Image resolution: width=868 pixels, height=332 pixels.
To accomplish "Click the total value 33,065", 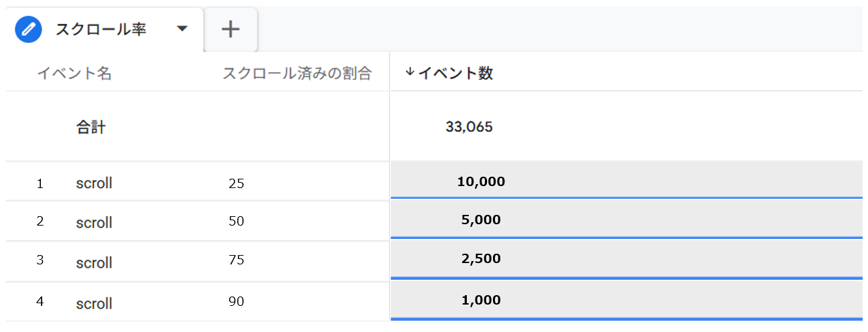I will 469,127.
